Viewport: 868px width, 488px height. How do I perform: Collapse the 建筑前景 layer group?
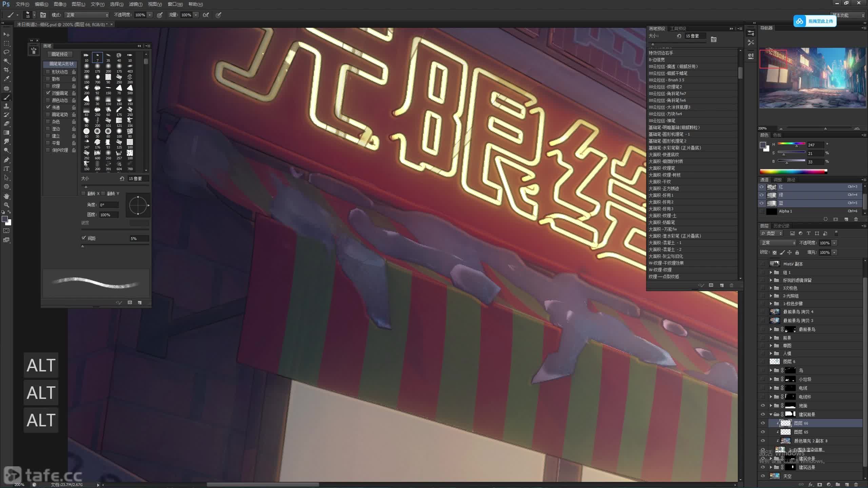[x=771, y=414]
